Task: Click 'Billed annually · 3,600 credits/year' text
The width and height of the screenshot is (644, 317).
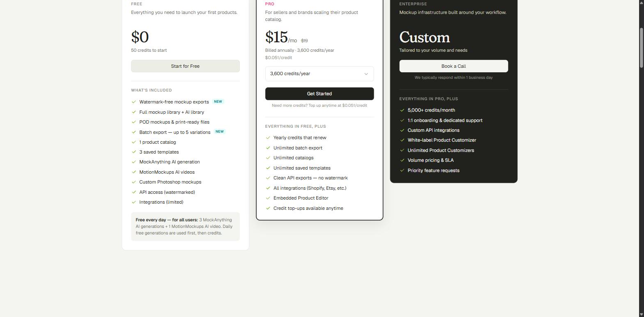Action: 299,51
